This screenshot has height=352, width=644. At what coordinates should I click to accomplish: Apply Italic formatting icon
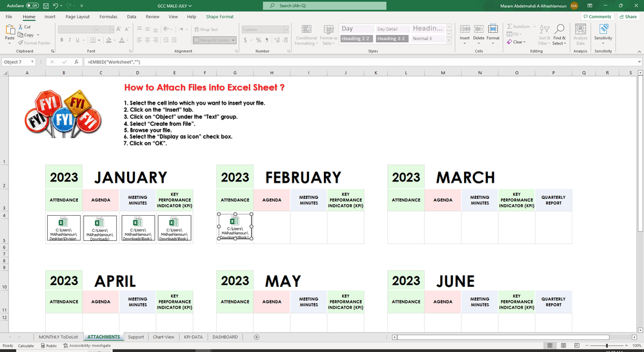70,40
